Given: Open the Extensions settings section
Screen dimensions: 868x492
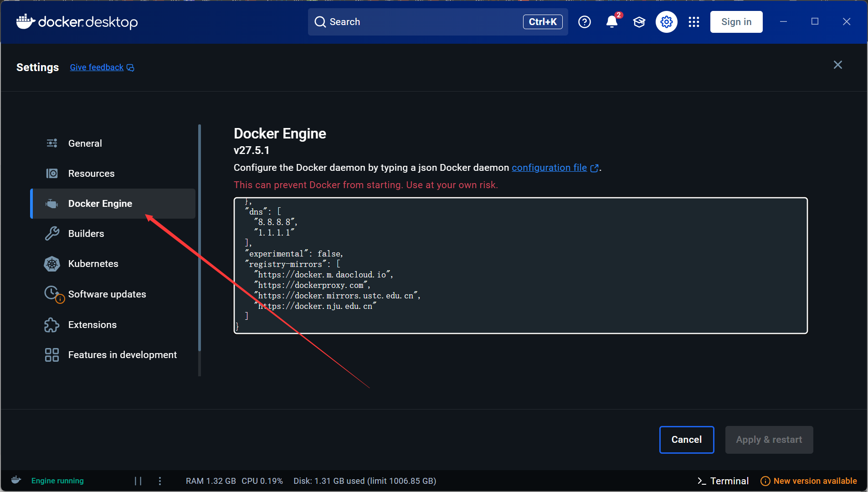Looking at the screenshot, I should [x=113, y=325].
